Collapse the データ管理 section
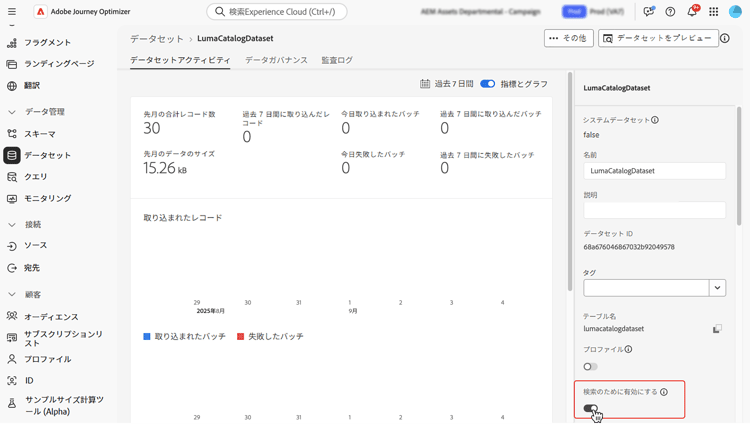 coord(12,112)
